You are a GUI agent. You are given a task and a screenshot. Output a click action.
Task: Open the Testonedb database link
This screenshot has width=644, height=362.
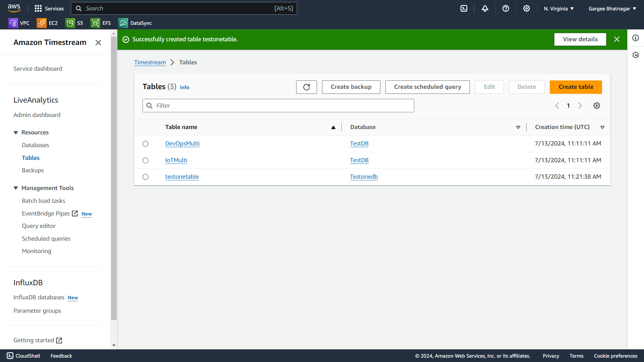364,177
